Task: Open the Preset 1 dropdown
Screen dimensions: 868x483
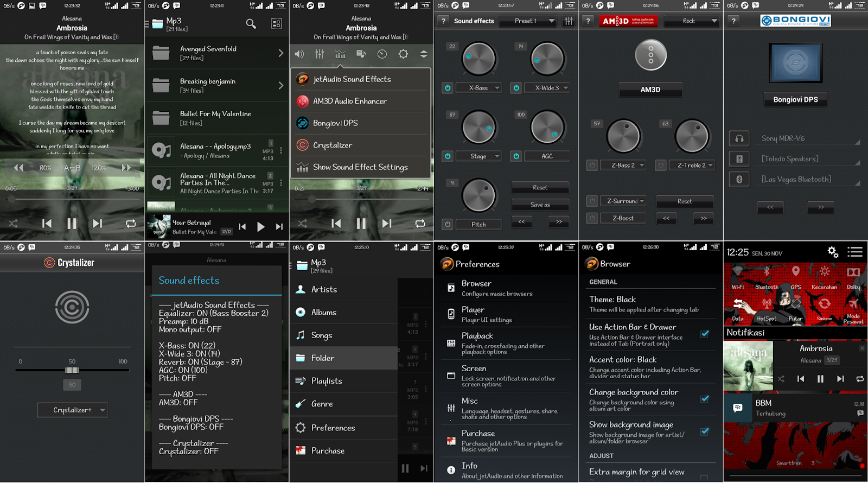Action: coord(528,21)
